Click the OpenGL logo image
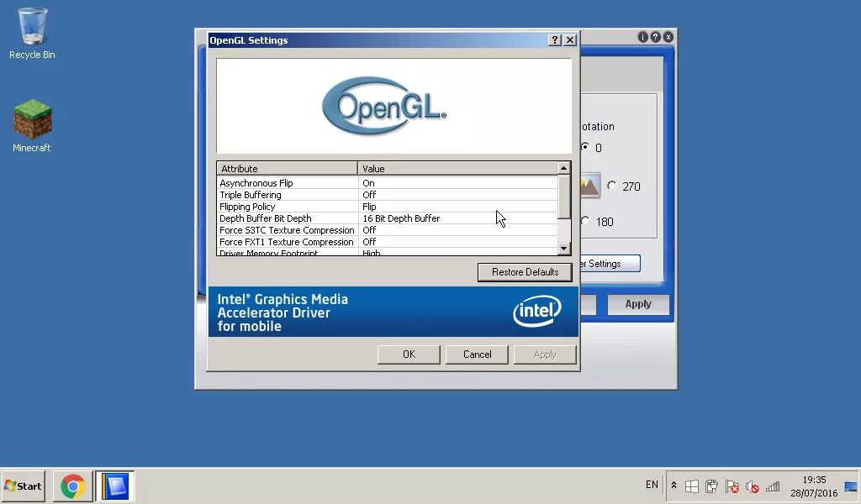 coord(383,106)
